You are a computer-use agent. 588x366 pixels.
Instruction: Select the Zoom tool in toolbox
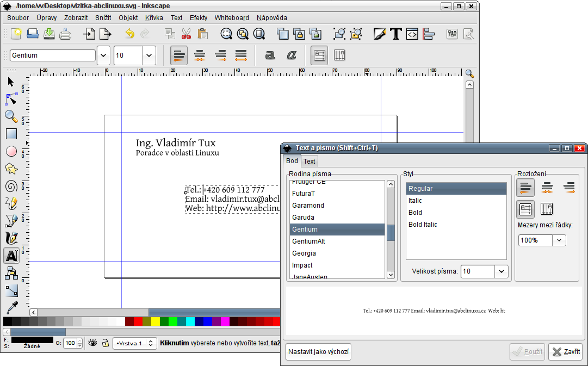point(11,116)
